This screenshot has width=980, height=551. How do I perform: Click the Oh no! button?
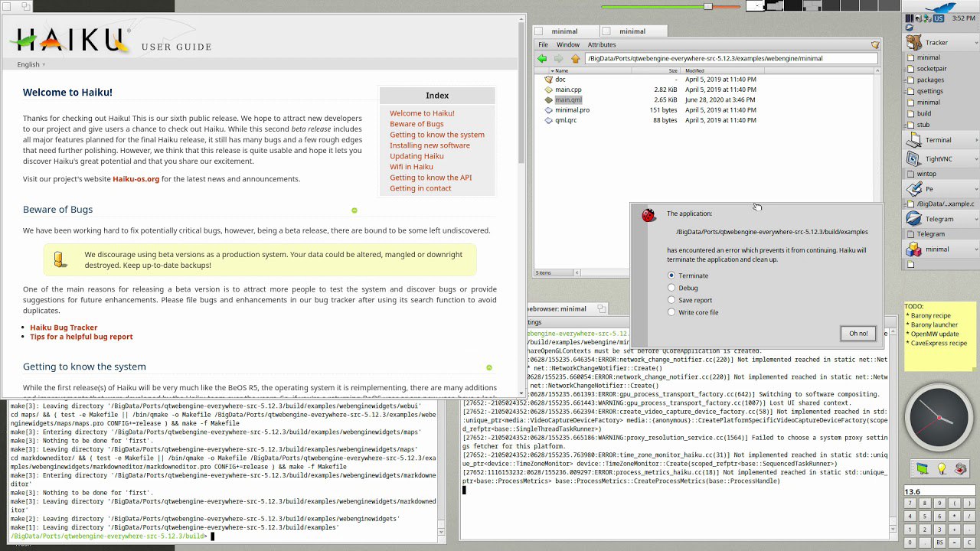858,334
